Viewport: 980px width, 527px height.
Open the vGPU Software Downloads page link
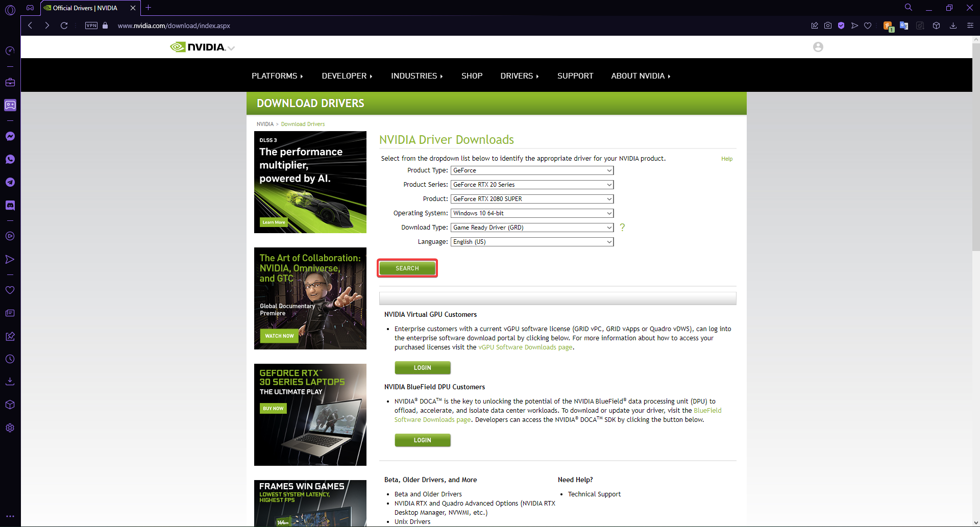coord(525,347)
